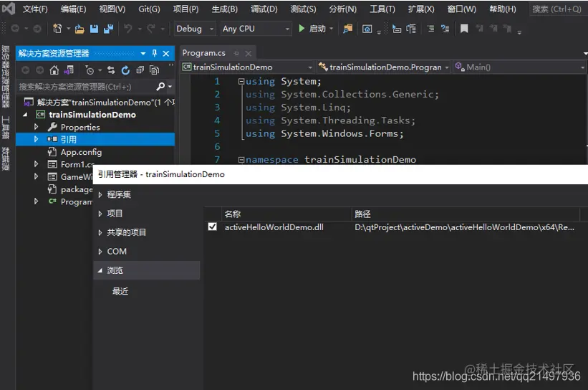Click the Show All Files icon
588x390 pixels.
(154, 70)
